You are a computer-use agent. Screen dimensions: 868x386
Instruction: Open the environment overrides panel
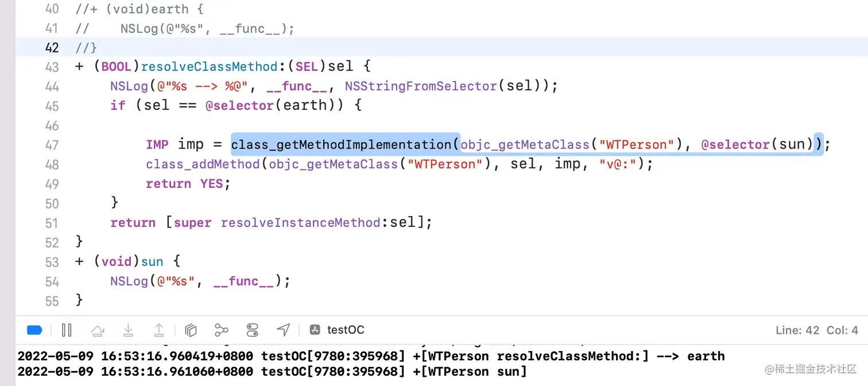click(x=253, y=330)
